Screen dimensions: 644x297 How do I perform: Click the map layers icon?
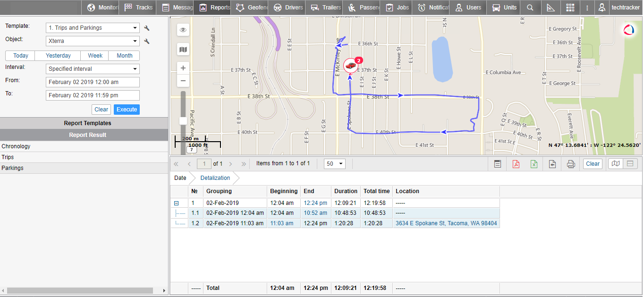[183, 50]
